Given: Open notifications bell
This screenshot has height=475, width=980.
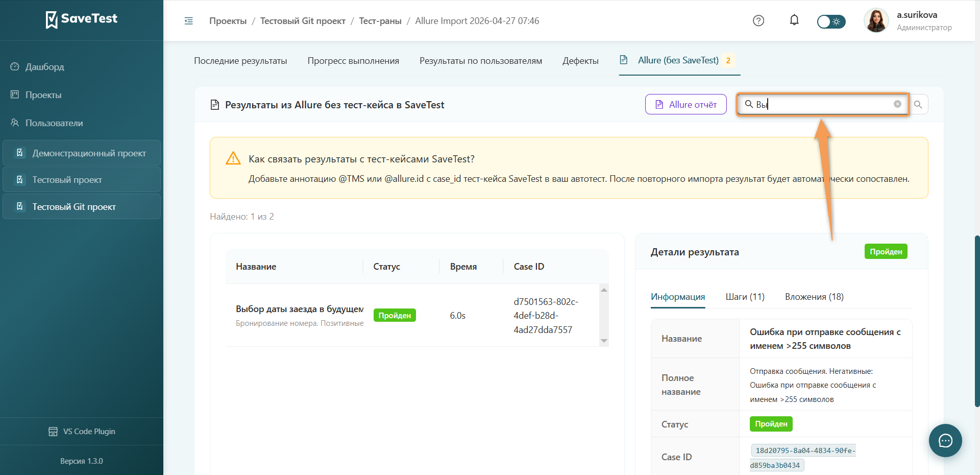Looking at the screenshot, I should 794,20.
